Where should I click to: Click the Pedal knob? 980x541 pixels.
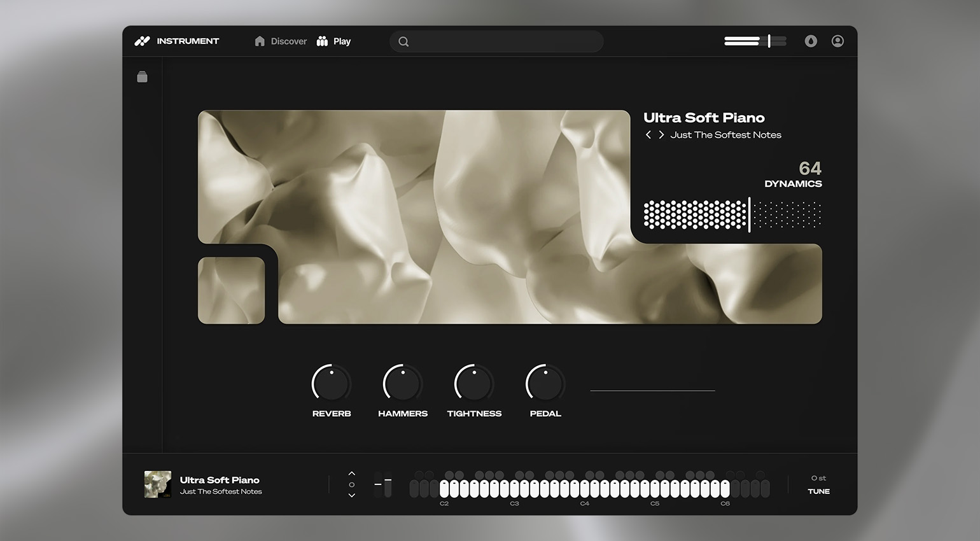(x=545, y=384)
